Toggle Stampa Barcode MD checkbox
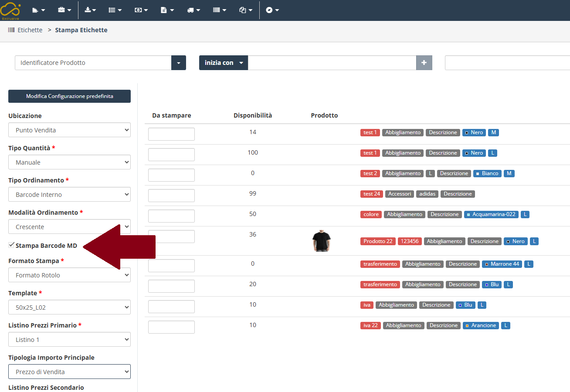Image resolution: width=570 pixels, height=392 pixels. [11, 245]
